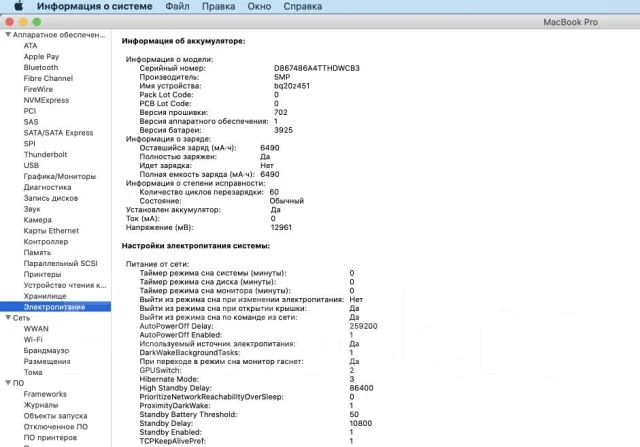The width and height of the screenshot is (640, 447).
Task: Select SAS in the sidebar
Action: (31, 122)
